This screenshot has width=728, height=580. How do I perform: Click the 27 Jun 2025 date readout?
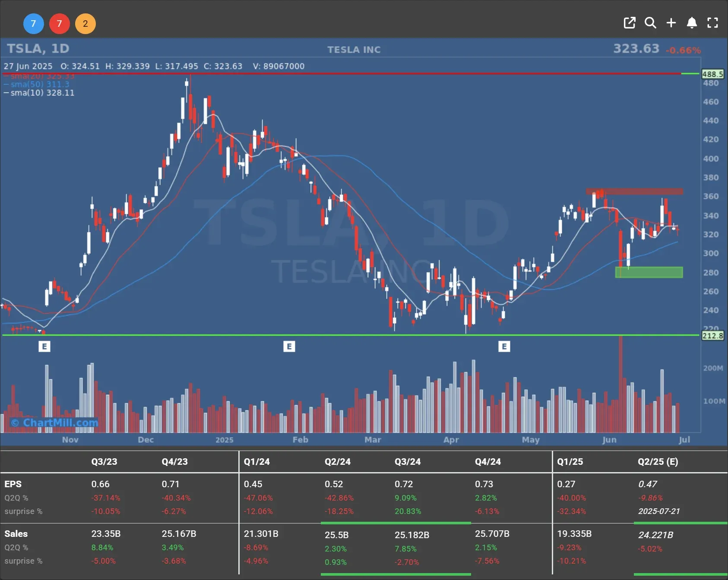[x=28, y=66]
